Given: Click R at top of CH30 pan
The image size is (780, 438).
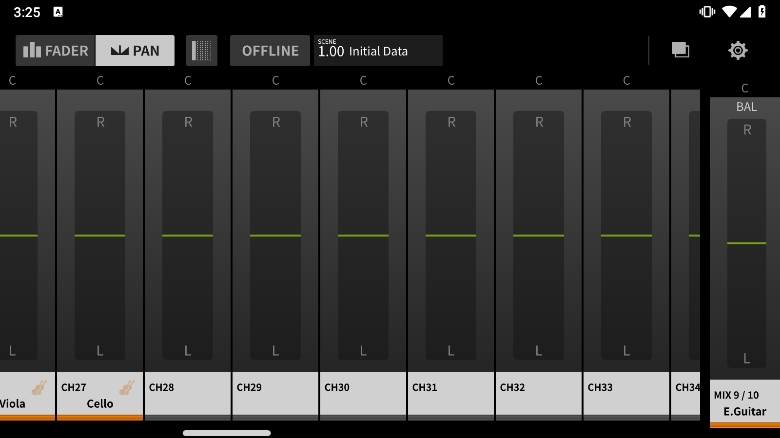Looking at the screenshot, I should (364, 122).
